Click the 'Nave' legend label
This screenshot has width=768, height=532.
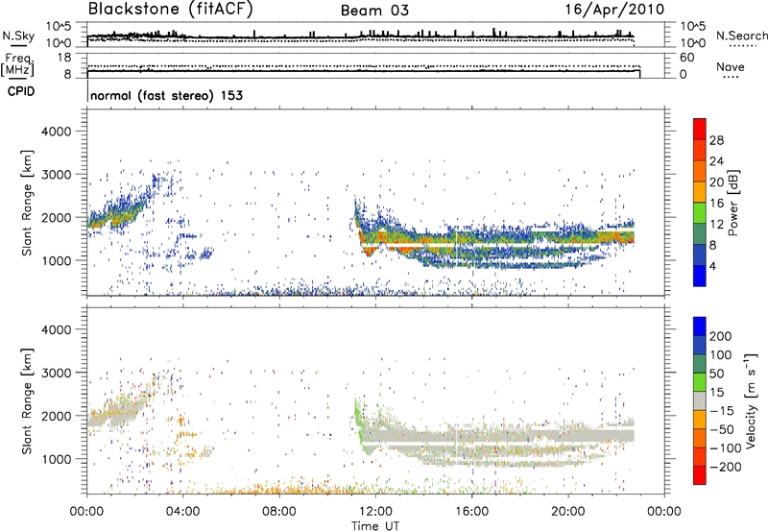(x=730, y=66)
